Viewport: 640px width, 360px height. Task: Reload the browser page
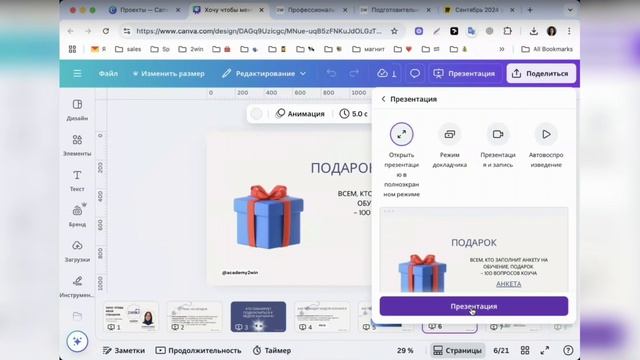(x=106, y=31)
